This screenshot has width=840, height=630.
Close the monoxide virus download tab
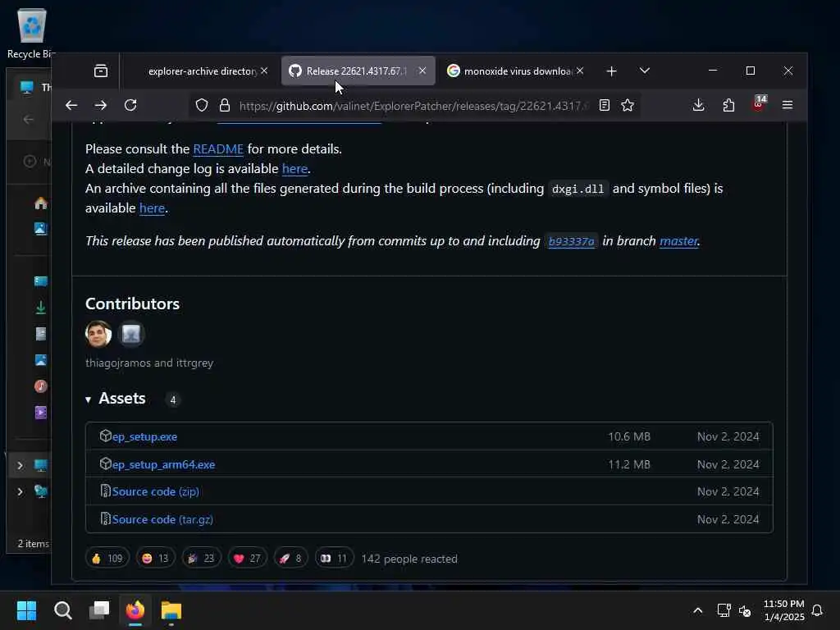coord(580,71)
